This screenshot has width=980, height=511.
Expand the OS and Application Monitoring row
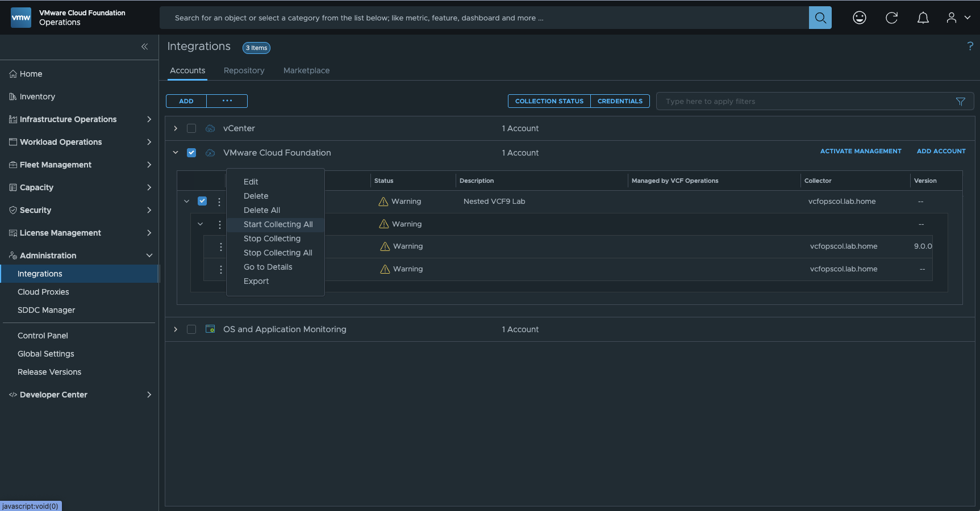tap(176, 329)
